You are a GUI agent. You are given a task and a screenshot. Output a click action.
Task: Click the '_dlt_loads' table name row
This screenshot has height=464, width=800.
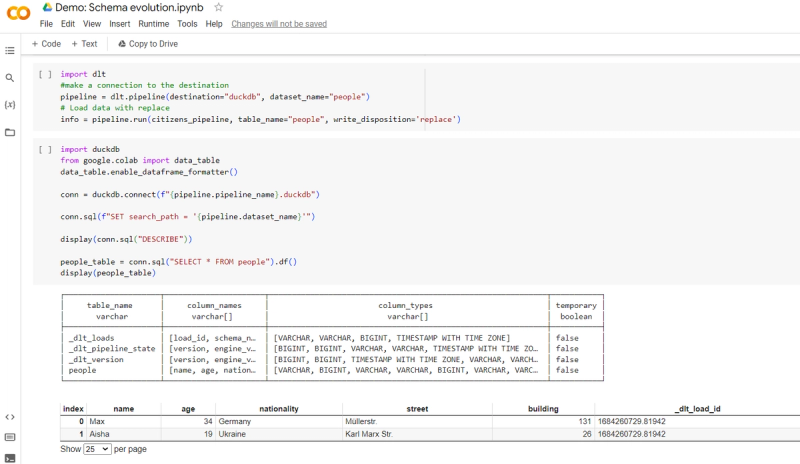[91, 338]
